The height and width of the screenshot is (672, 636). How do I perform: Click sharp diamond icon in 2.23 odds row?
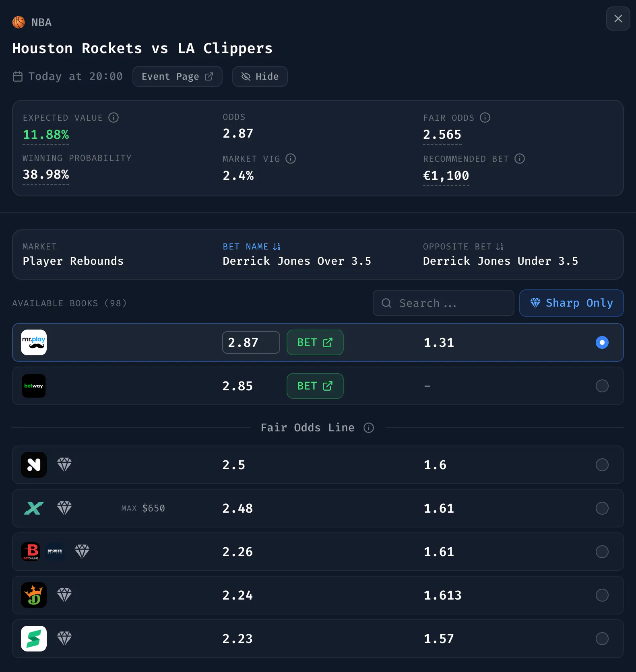coord(64,638)
